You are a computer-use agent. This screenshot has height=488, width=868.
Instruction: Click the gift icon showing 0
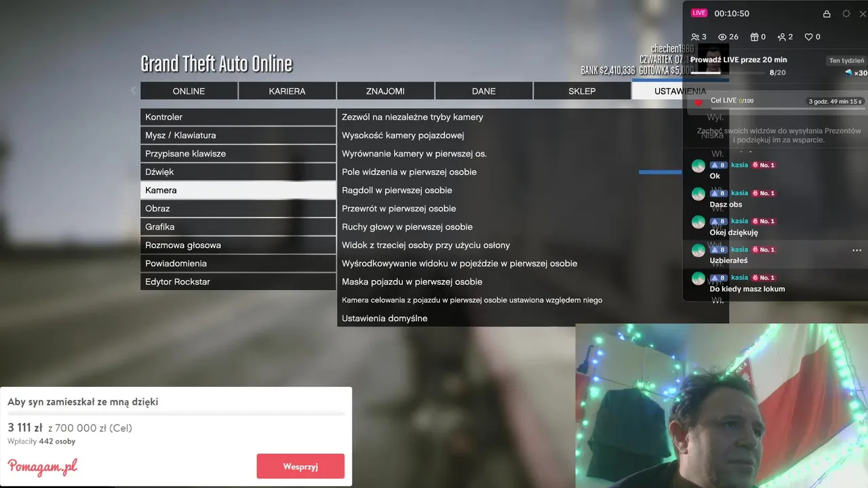(753, 37)
